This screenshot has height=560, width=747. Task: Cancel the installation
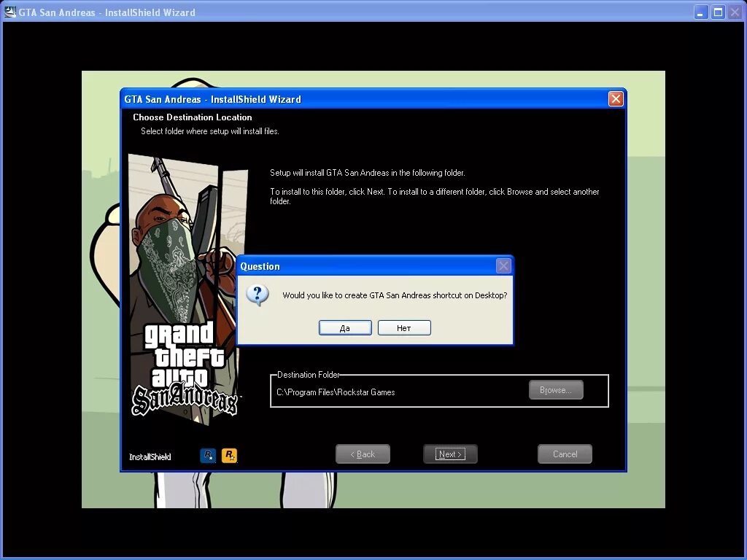565,454
